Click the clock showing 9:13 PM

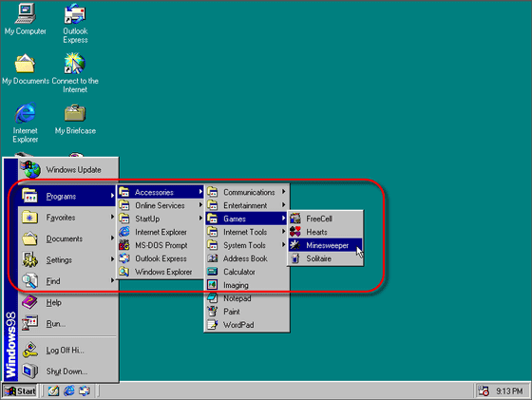click(x=509, y=391)
